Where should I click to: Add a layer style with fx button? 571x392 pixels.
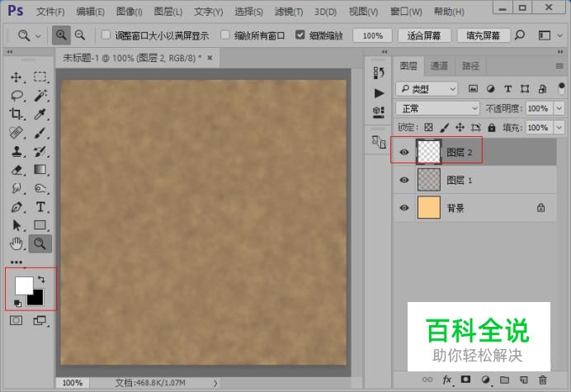tap(447, 380)
